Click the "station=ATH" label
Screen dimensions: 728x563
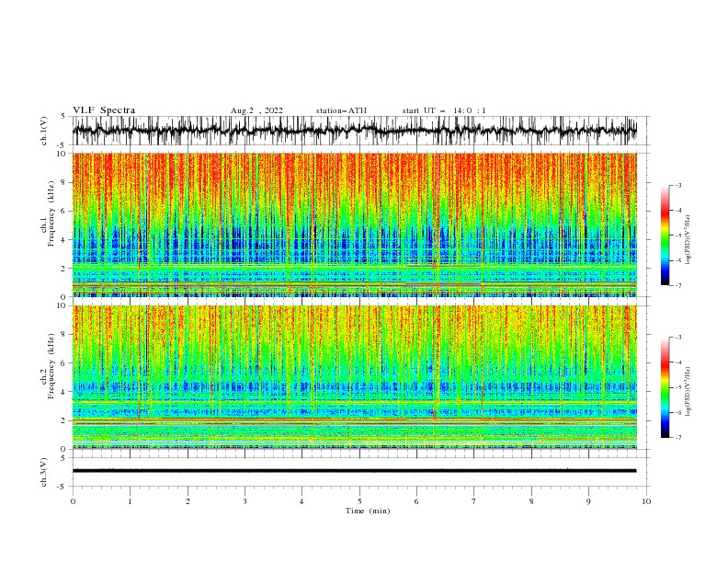tap(341, 110)
